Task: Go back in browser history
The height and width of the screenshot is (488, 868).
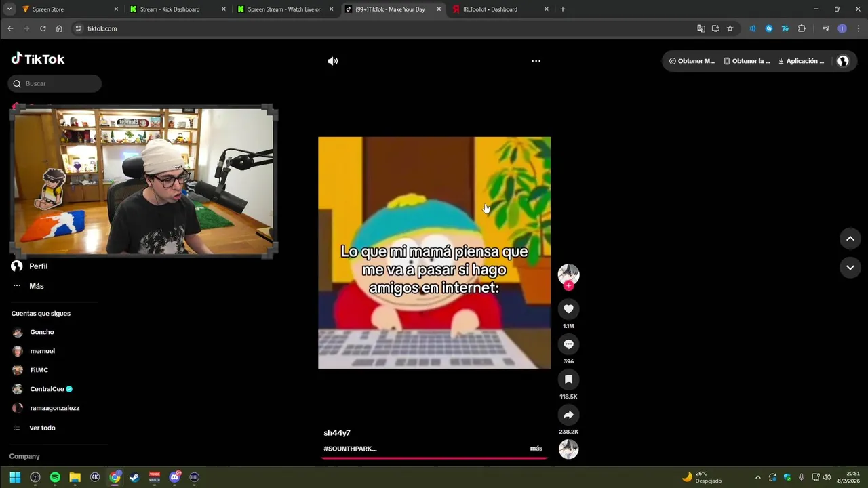Action: point(10,28)
